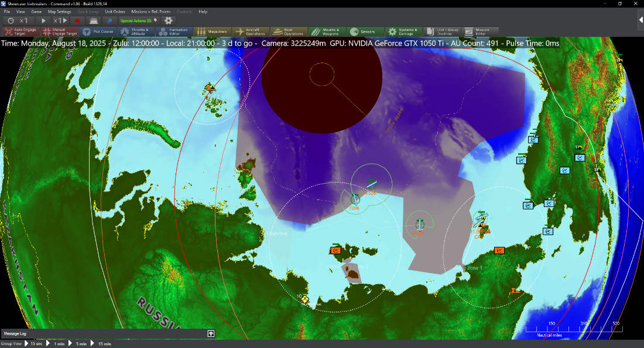
Task: Expand the right side panel arrow
Action: coord(640,20)
